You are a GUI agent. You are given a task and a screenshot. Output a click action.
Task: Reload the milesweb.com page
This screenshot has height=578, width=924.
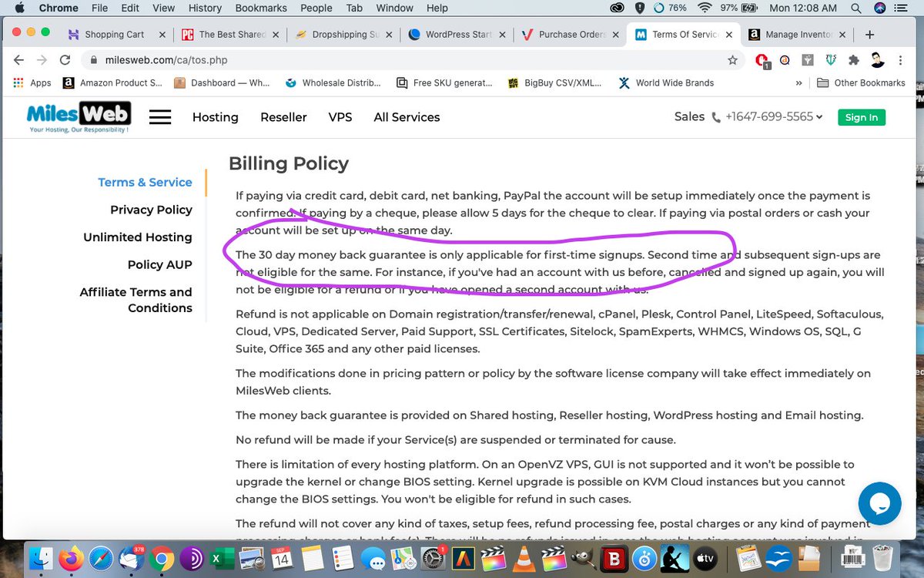pyautogui.click(x=65, y=60)
